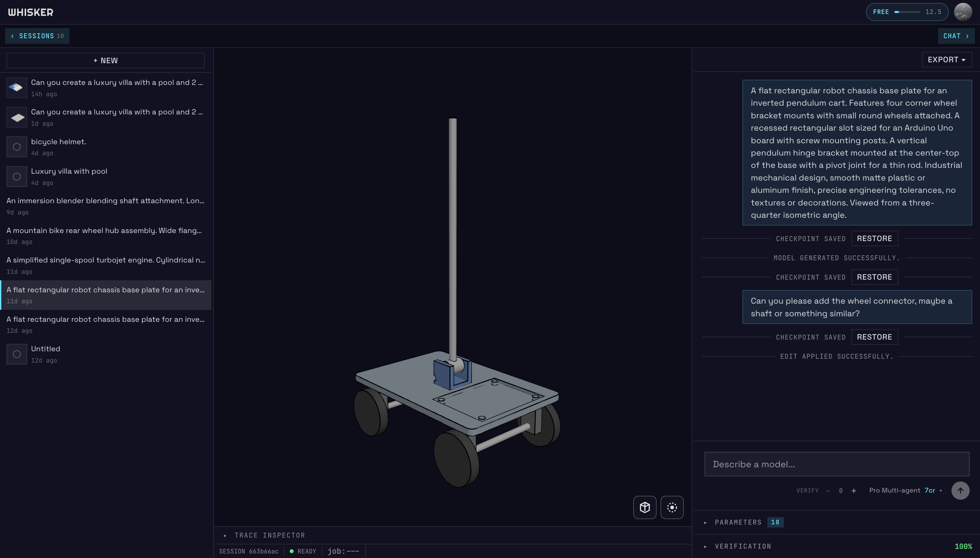Click RESTORE on the last checkpoint
Screen dimensions: 980x558
tap(874, 337)
